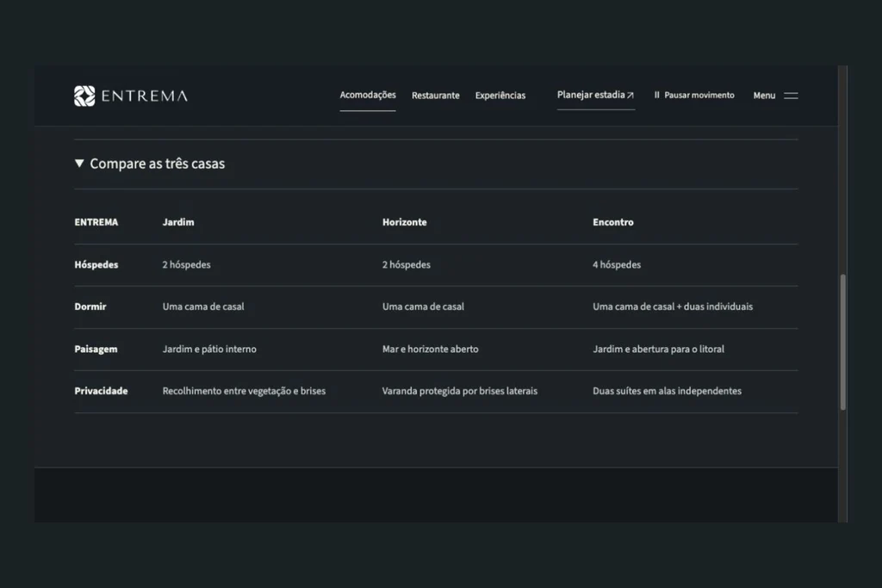Open the hamburger menu icon
Viewport: 882px width, 588px height.
tap(791, 96)
